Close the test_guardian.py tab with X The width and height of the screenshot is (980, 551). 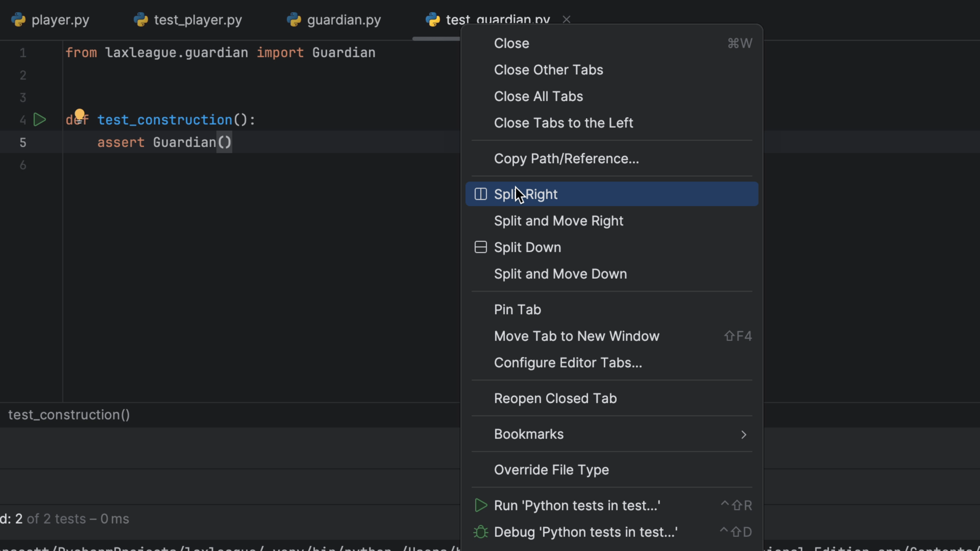[x=567, y=19]
